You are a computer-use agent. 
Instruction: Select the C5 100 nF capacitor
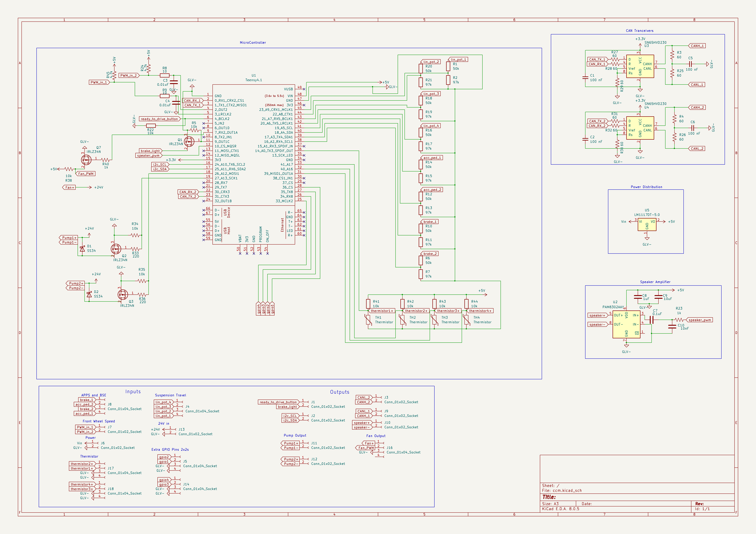tap(690, 64)
